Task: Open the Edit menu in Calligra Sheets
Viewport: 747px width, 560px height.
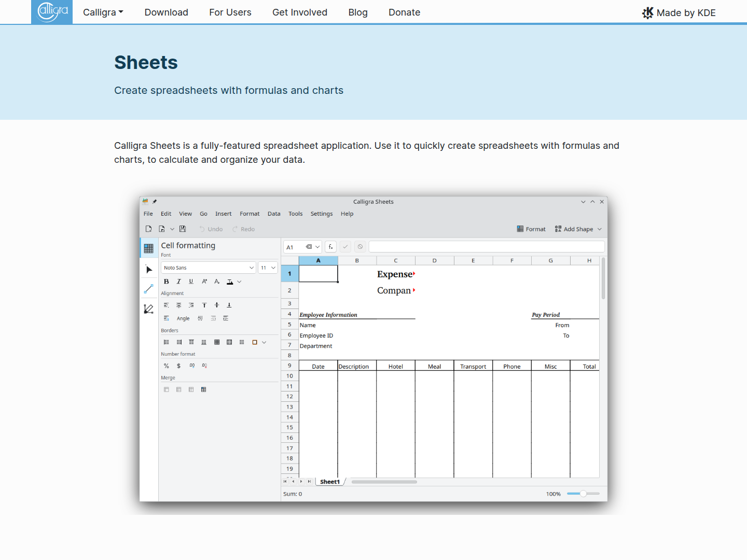Action: coord(166,214)
